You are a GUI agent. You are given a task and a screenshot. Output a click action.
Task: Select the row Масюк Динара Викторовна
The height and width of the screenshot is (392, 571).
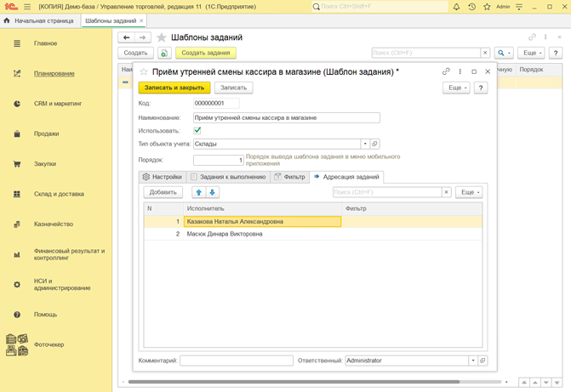tap(226, 233)
